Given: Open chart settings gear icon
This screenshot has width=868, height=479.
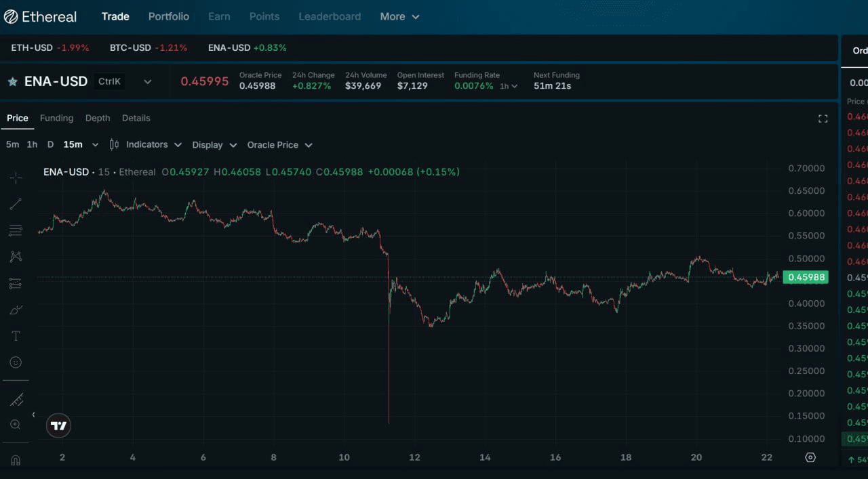Looking at the screenshot, I should tap(810, 457).
